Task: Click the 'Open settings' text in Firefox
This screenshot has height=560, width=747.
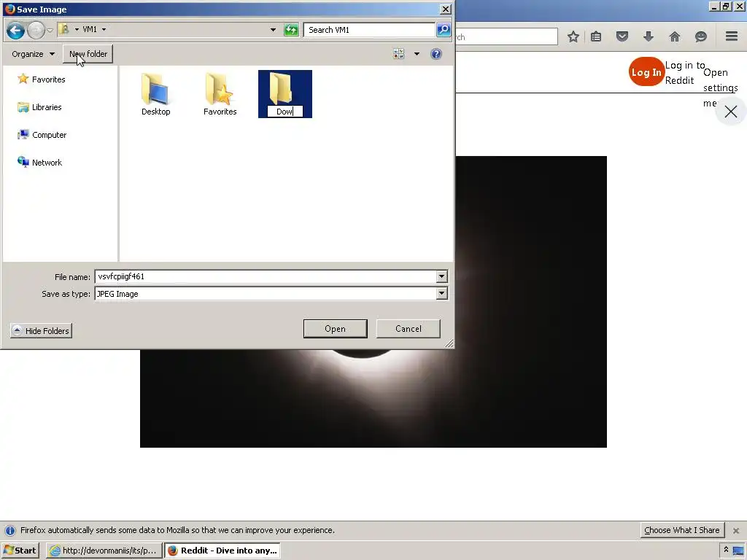Action: click(x=720, y=80)
